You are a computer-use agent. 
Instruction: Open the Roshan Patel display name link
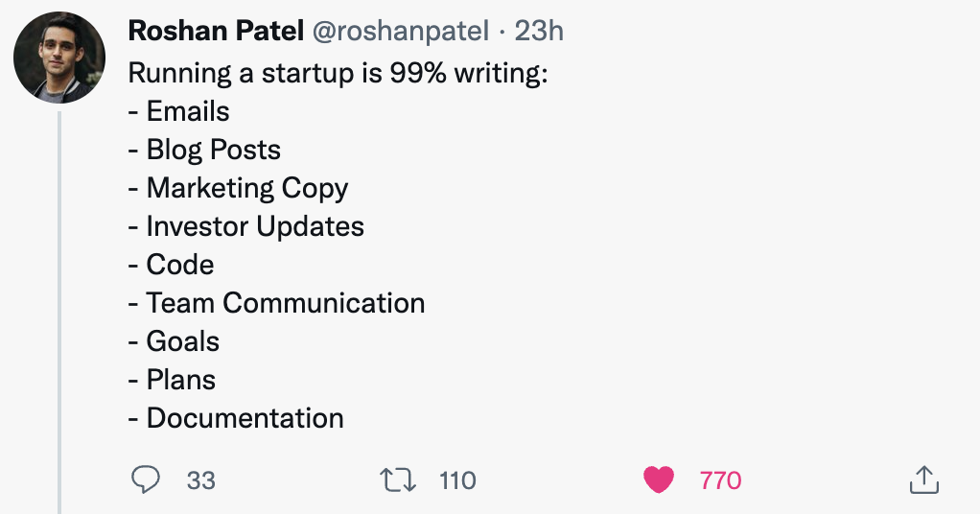[x=216, y=31]
